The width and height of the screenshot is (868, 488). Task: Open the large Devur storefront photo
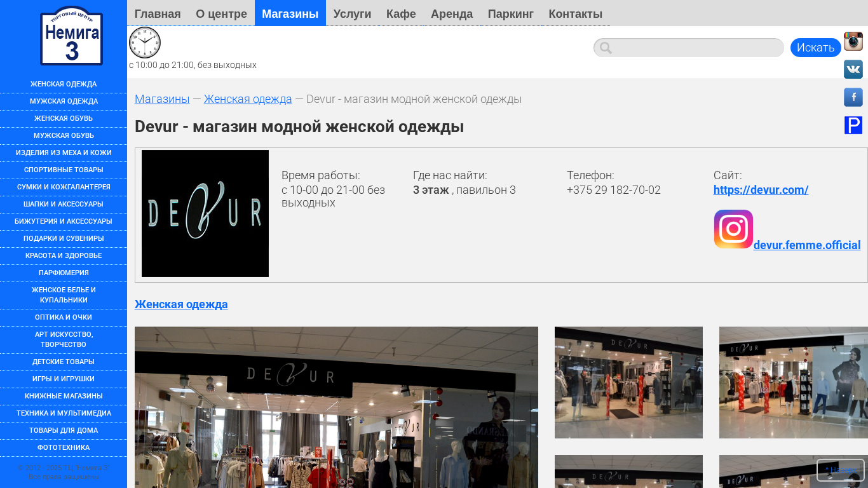point(336,407)
